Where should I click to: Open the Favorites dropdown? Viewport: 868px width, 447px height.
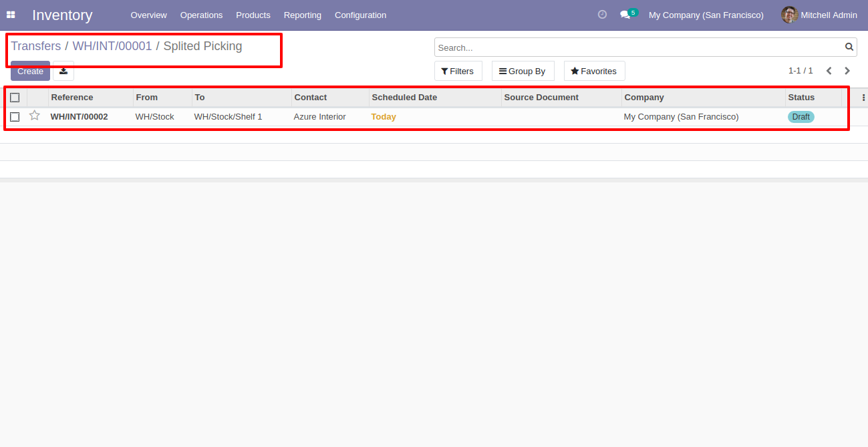pos(594,71)
